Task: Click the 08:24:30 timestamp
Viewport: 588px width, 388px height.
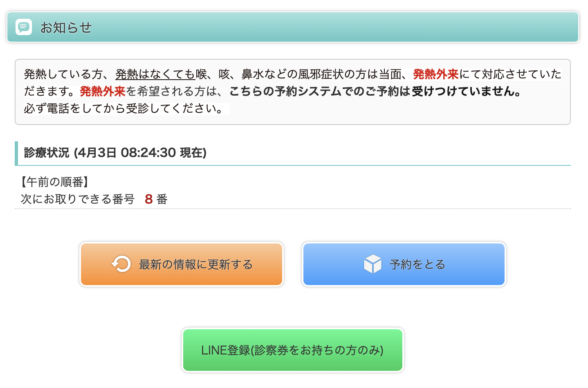Action: coord(148,153)
